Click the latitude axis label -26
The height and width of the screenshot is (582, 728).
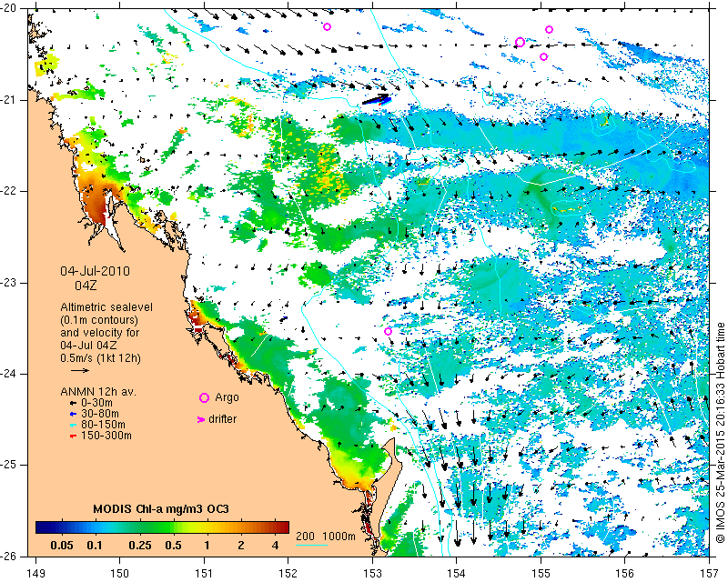click(9, 557)
